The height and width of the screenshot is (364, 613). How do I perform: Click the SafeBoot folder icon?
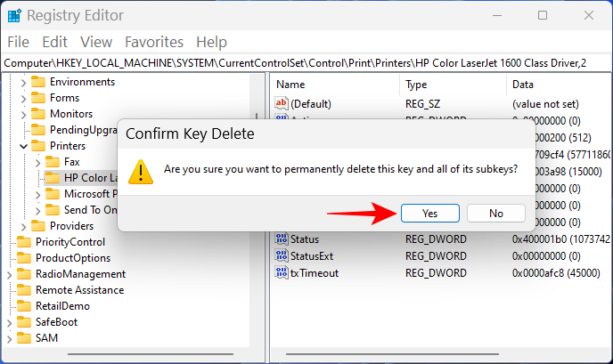(x=23, y=322)
